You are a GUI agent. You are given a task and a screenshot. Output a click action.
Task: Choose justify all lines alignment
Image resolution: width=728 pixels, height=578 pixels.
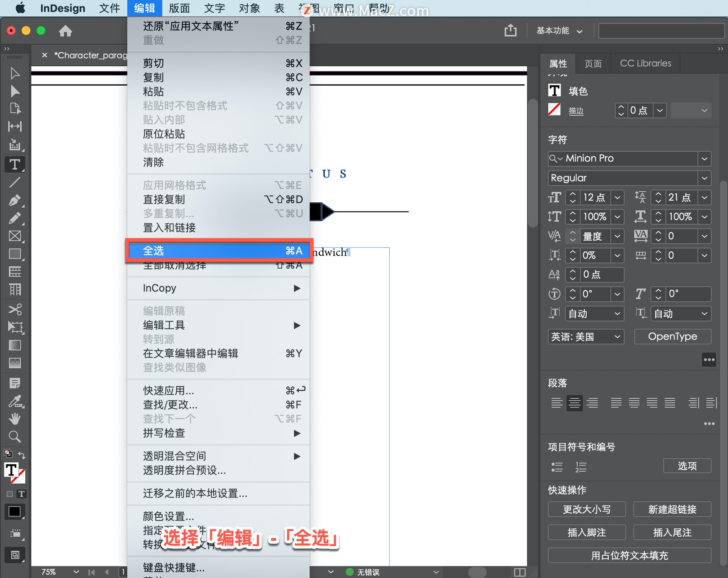click(670, 403)
